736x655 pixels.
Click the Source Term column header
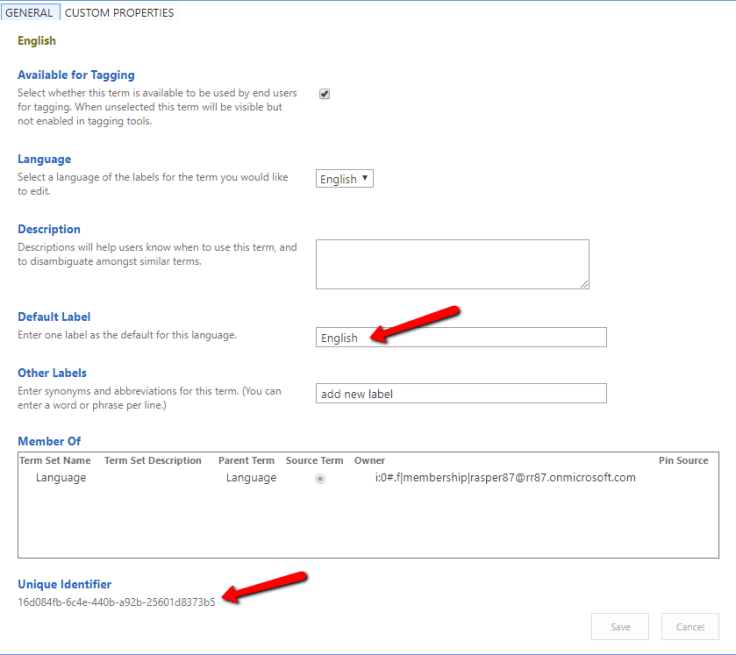[x=314, y=461]
